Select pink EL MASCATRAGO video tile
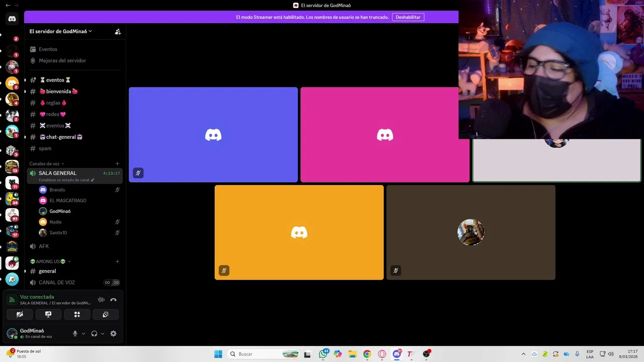644x362 pixels. click(x=385, y=135)
